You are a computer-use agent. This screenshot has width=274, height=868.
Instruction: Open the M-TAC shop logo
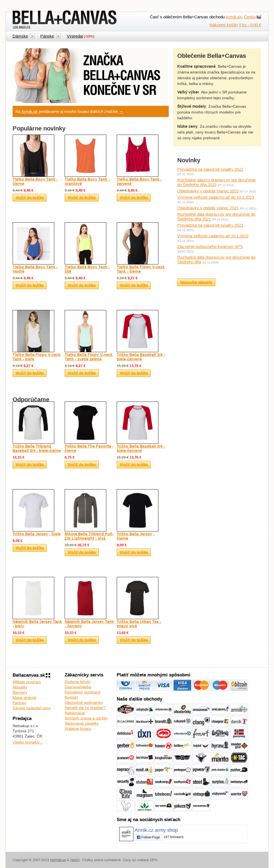click(239, 758)
